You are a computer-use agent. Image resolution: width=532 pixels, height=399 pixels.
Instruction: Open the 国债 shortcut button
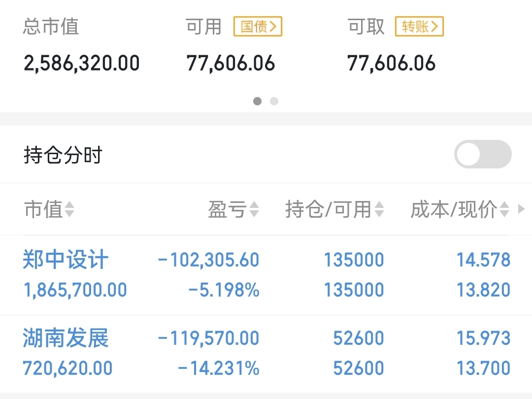(258, 26)
